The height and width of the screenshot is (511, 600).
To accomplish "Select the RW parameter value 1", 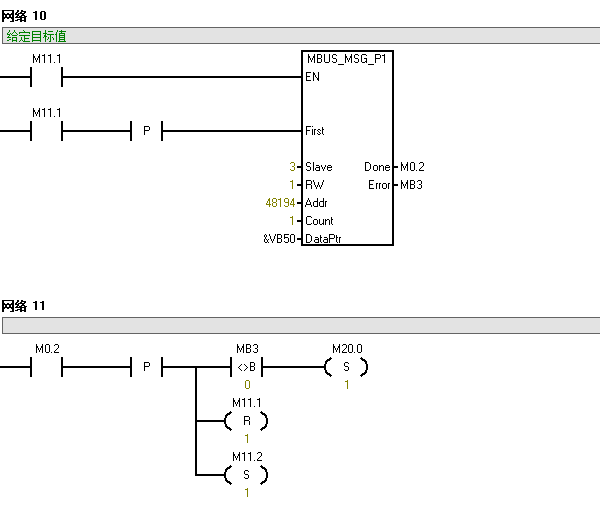I will [292, 185].
